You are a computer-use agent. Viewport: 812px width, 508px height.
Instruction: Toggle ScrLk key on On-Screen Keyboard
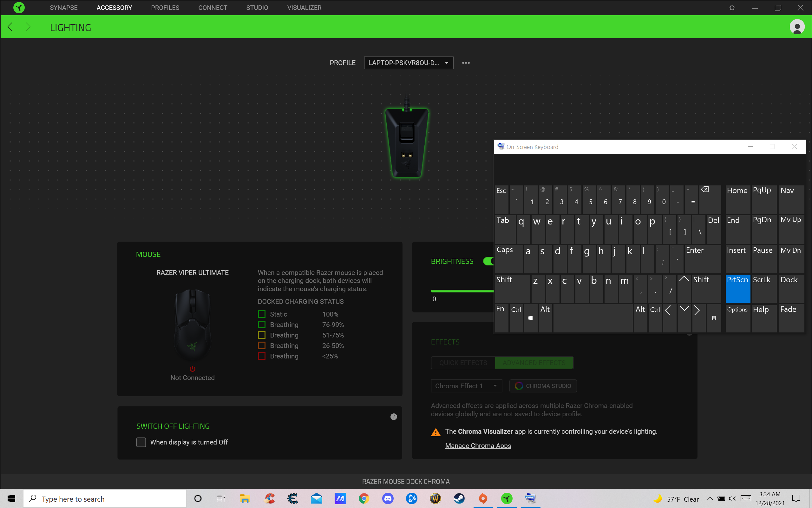pyautogui.click(x=764, y=289)
